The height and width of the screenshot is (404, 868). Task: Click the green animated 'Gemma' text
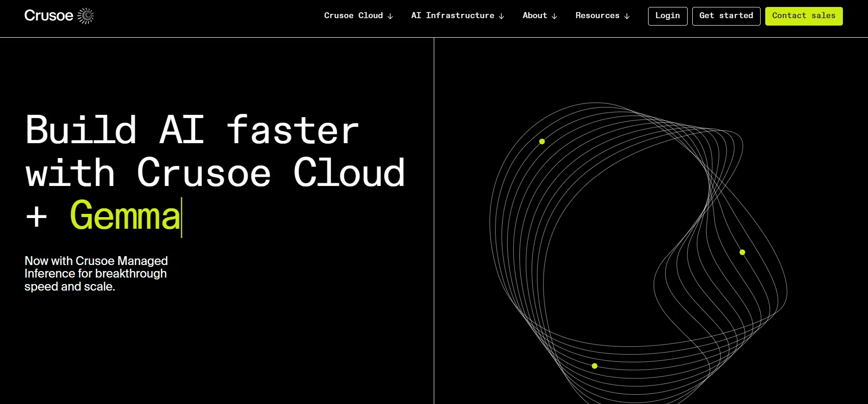125,216
